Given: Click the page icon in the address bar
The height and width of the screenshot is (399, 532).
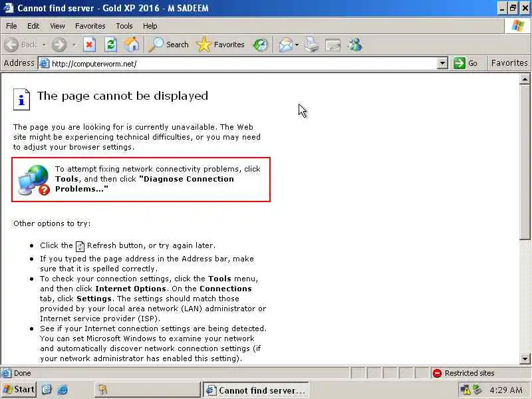Looking at the screenshot, I should coord(45,63).
